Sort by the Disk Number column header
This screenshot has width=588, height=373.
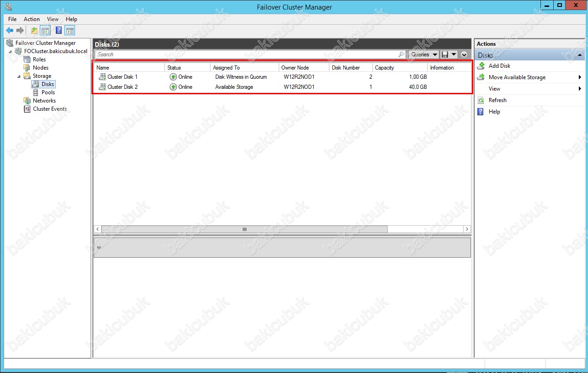(351, 68)
